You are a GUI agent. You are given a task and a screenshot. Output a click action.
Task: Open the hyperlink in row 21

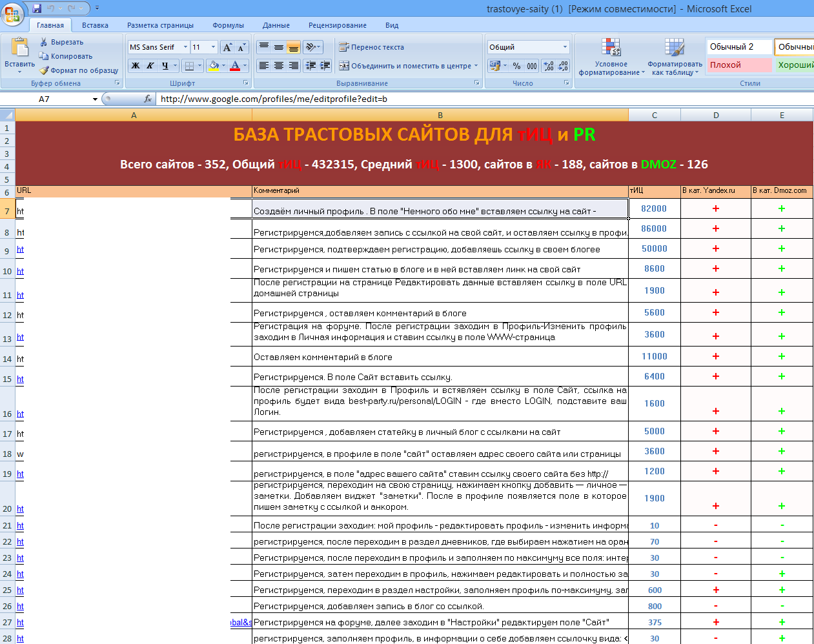pyautogui.click(x=20, y=526)
